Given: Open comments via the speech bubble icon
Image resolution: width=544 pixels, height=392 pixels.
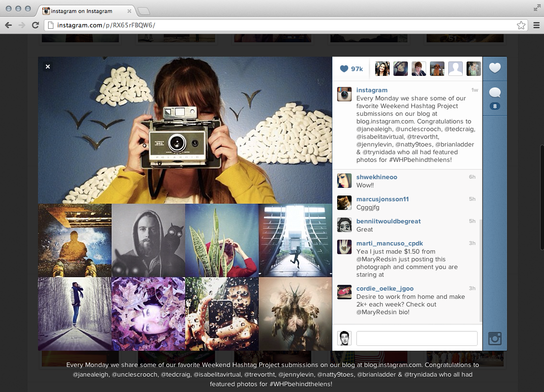Looking at the screenshot, I should click(x=494, y=92).
